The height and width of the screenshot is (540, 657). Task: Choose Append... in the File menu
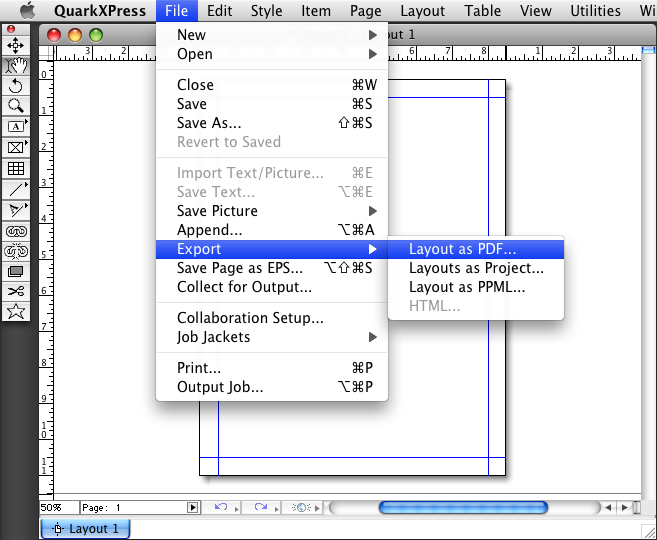point(272,230)
